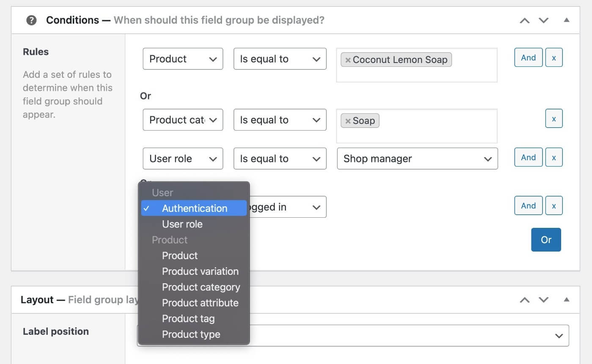The image size is (592, 364).
Task: Move Conditions panel up arrow
Action: [524, 20]
